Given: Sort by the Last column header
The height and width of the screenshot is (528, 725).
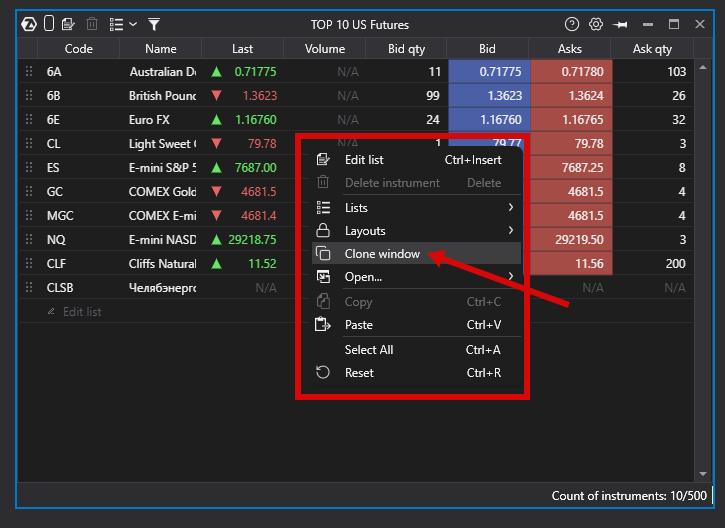Looking at the screenshot, I should pos(242,49).
